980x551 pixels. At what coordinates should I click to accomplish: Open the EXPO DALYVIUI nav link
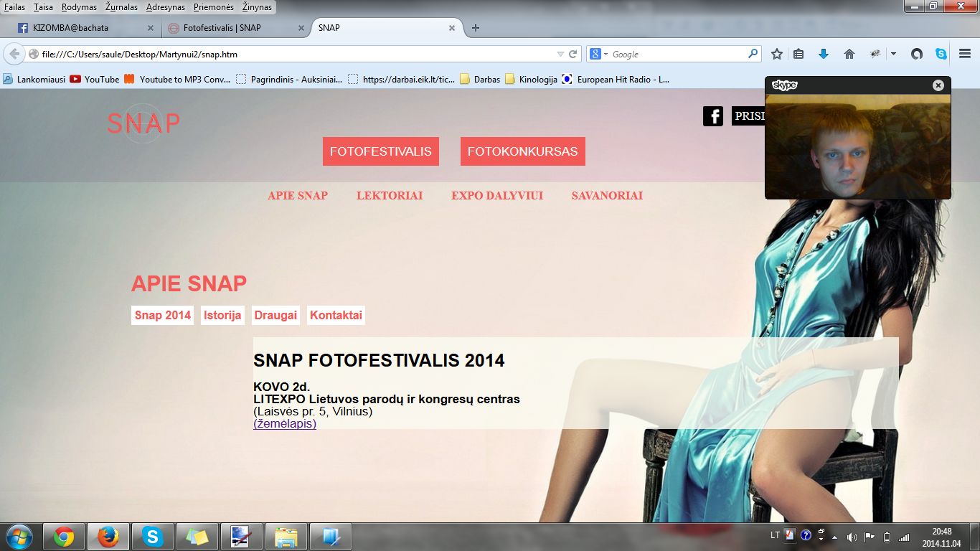click(x=497, y=195)
